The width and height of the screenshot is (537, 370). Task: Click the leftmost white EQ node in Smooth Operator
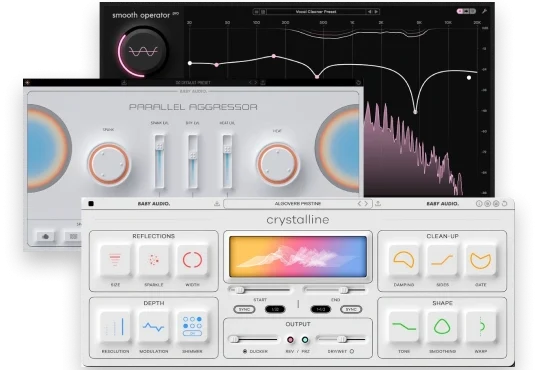(x=190, y=63)
